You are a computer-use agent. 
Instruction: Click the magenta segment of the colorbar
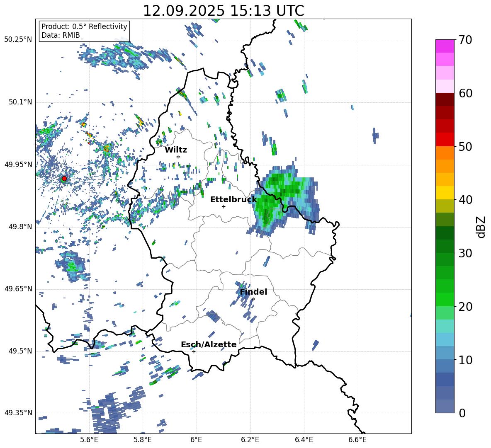tap(445, 46)
